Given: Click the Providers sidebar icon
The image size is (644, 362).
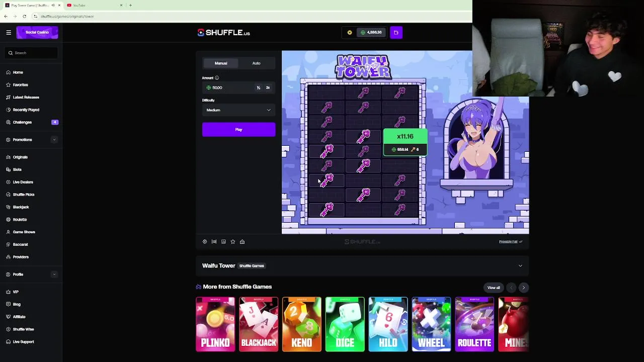Looking at the screenshot, I should (9, 257).
